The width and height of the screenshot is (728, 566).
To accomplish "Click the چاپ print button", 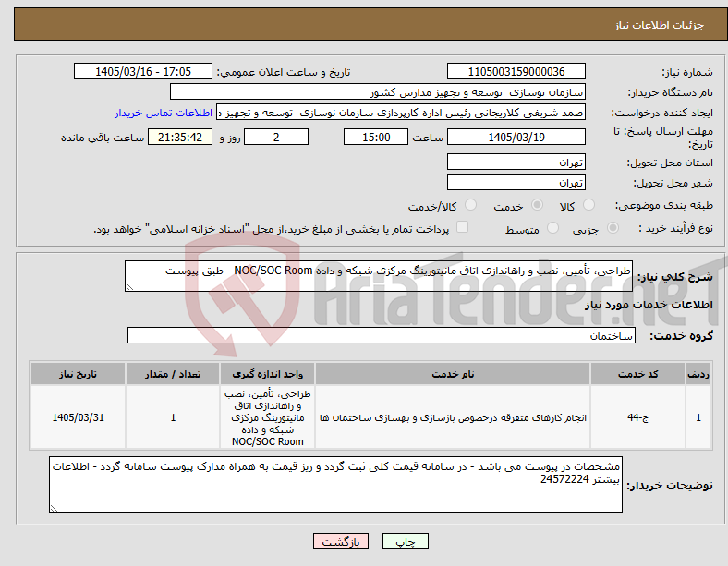I will point(406,541).
